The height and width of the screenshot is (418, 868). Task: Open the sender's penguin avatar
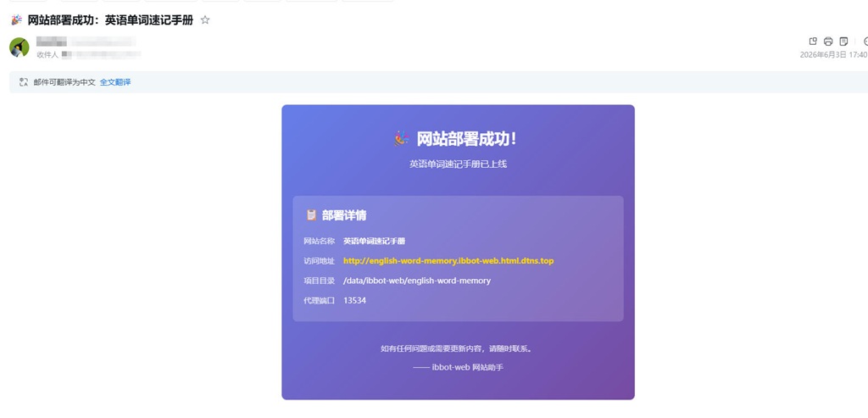[x=19, y=47]
